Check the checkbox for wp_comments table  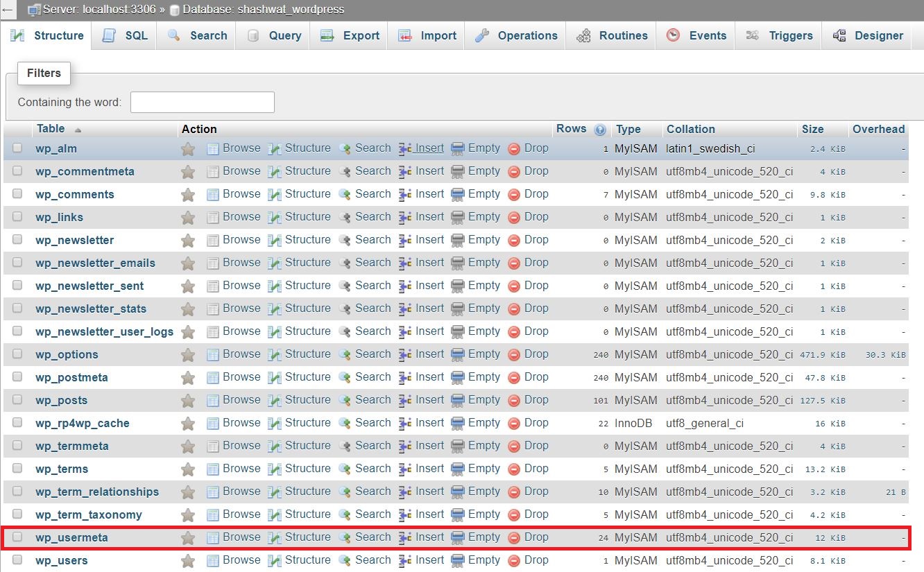[x=17, y=194]
